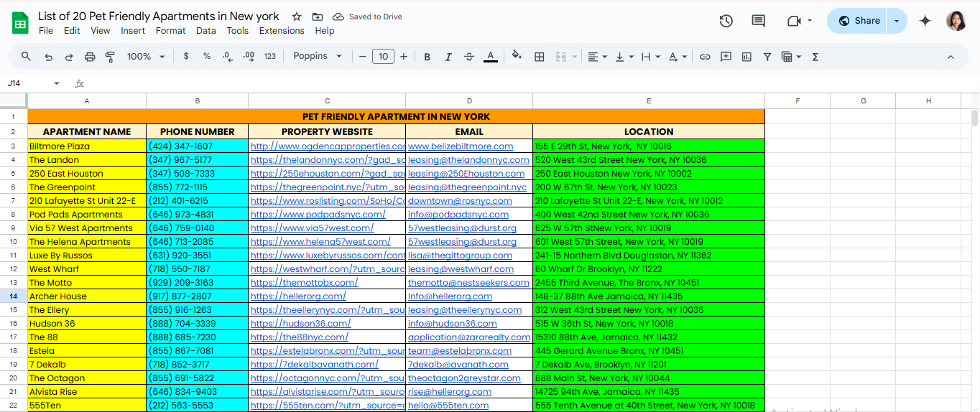Viewport: 980px width, 412px height.
Task: Open the text color picker
Action: click(491, 57)
